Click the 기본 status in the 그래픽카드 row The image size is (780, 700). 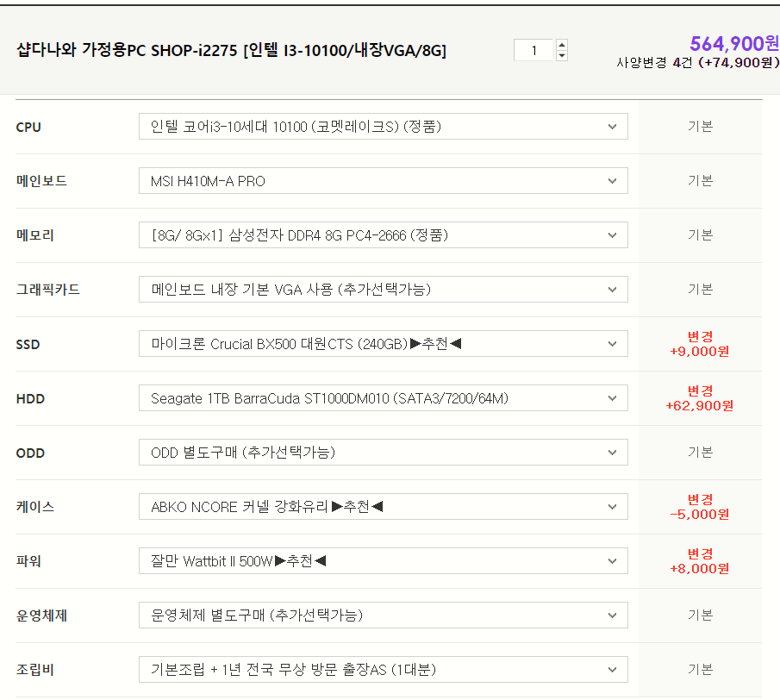[701, 289]
